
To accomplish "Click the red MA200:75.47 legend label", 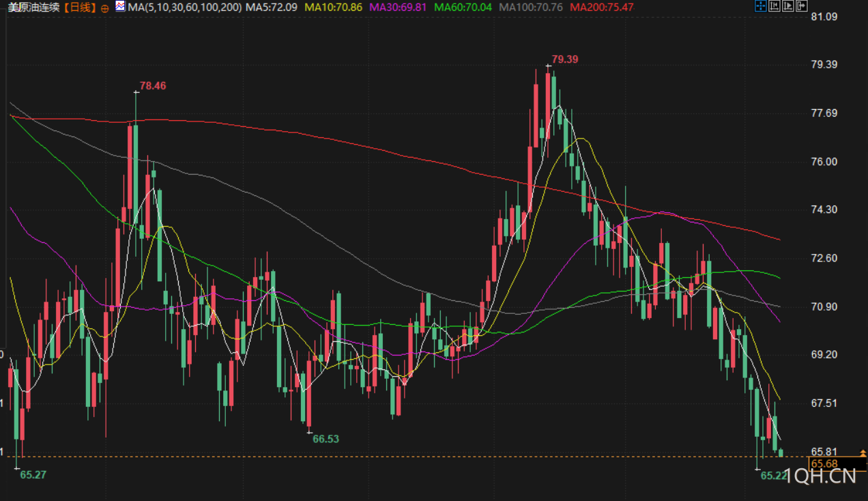I will [602, 8].
